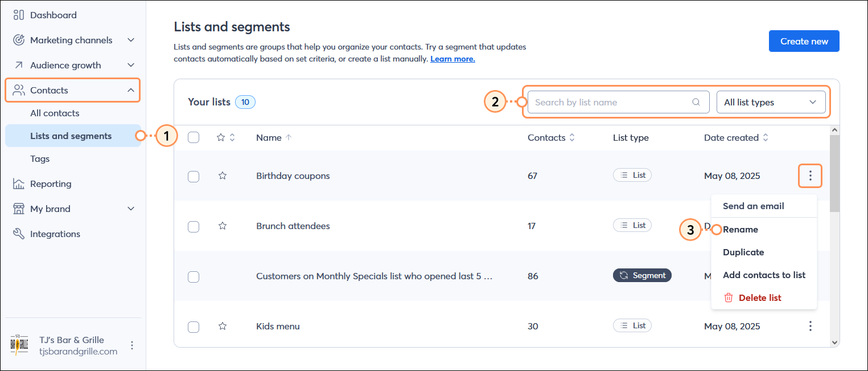868x371 pixels.
Task: Sort by favorites star column header
Action: [226, 137]
